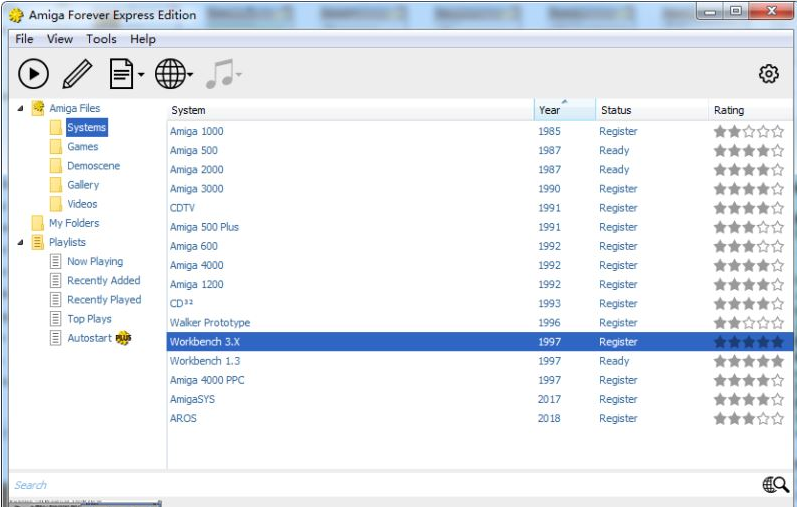Select the AmigaSYS row

point(480,399)
